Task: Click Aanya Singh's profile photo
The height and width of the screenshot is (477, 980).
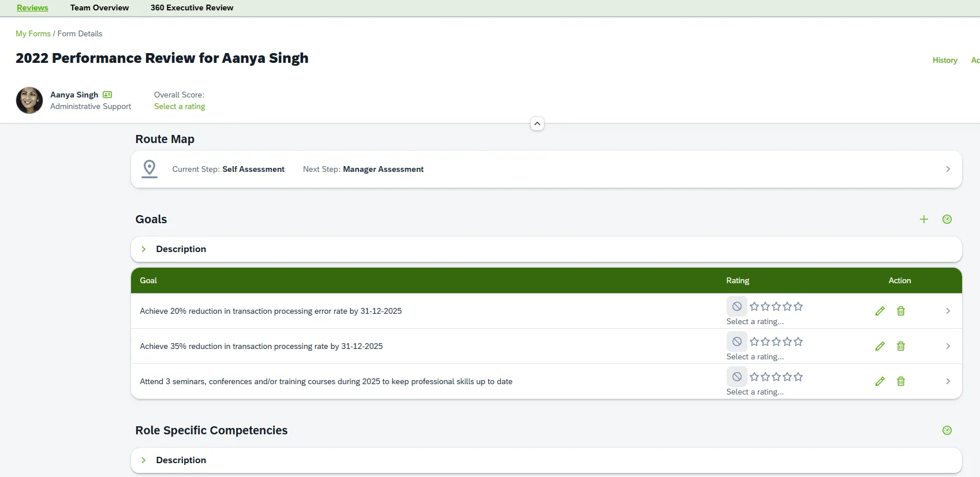Action: coord(29,100)
